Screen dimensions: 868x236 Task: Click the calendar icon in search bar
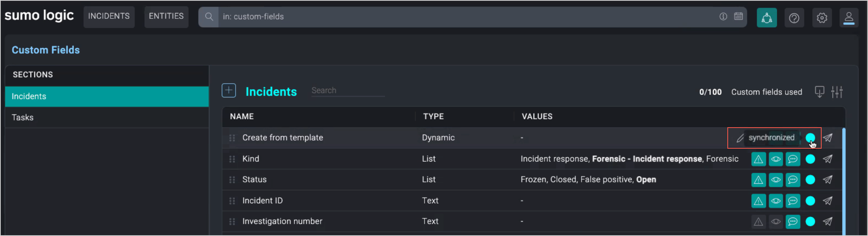tap(738, 17)
